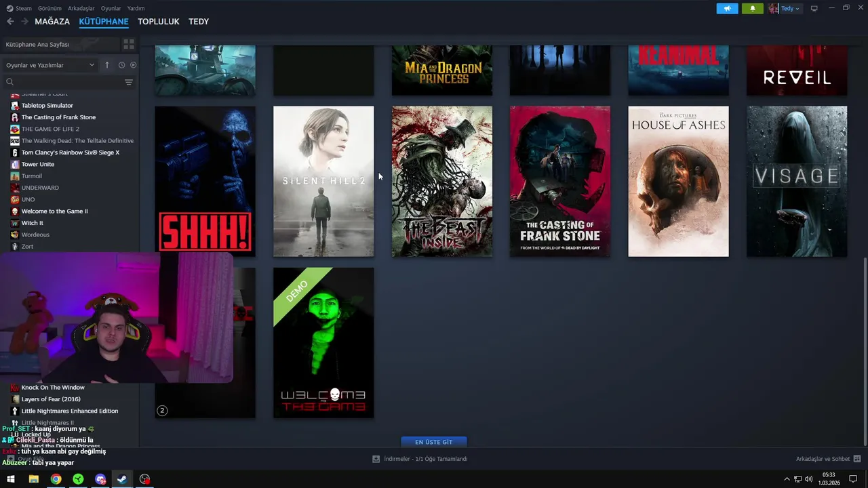Open The Beast Inside cover

point(442,181)
